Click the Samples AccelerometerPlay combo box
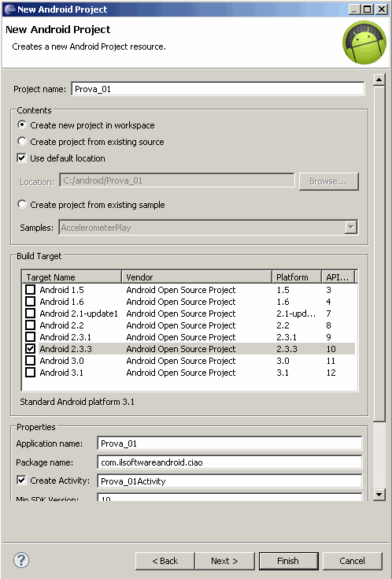 (208, 228)
